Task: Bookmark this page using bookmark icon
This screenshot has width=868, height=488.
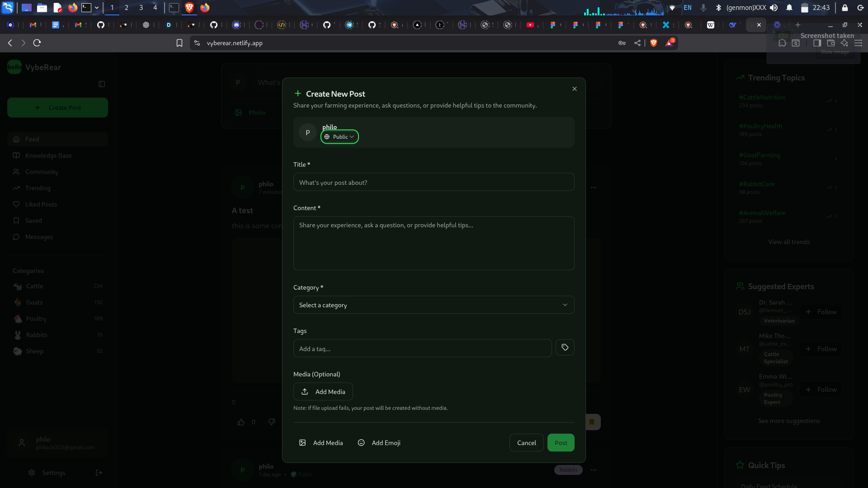Action: [179, 43]
